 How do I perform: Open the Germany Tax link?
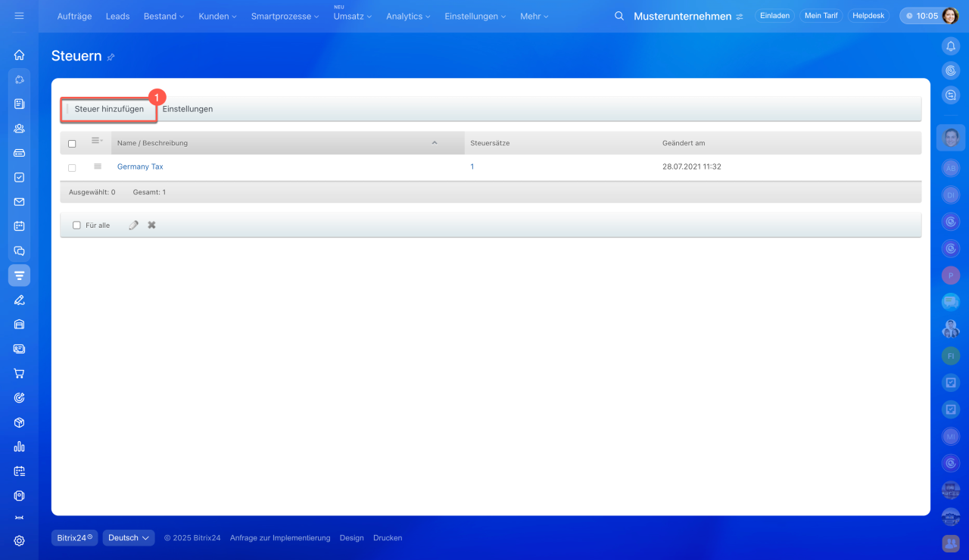140,166
